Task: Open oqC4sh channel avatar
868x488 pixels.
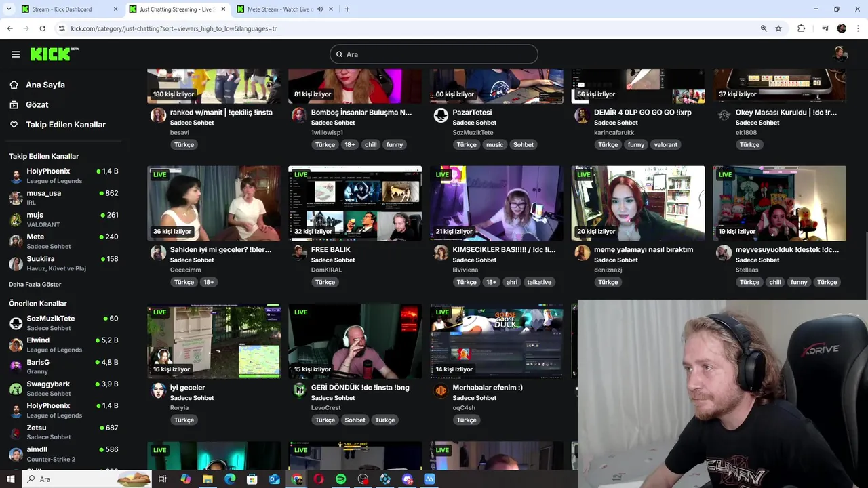Action: point(441,390)
